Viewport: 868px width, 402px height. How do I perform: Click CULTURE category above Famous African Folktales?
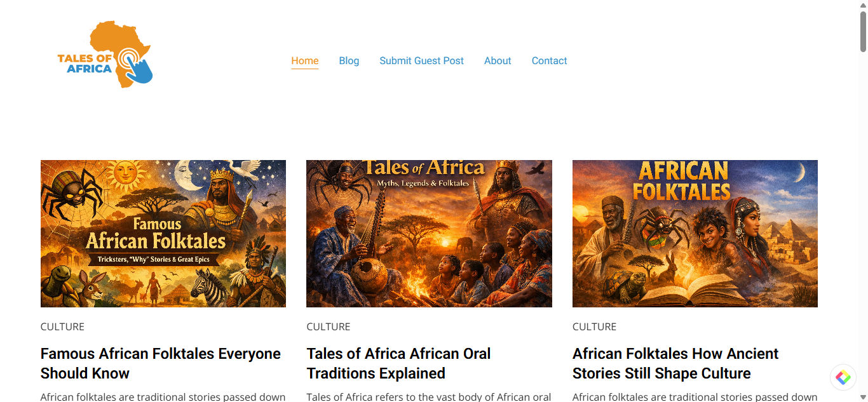tap(62, 326)
